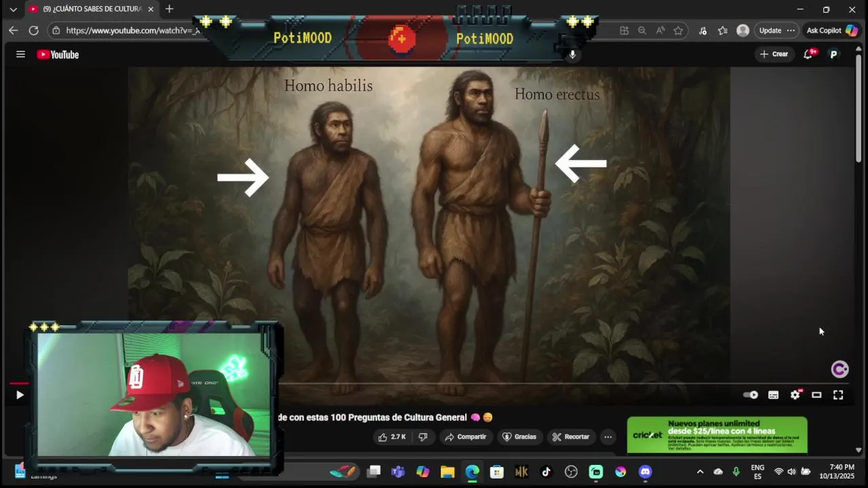Viewport: 868px width, 488px height.
Task: Use voice search microphone icon
Action: tap(572, 54)
